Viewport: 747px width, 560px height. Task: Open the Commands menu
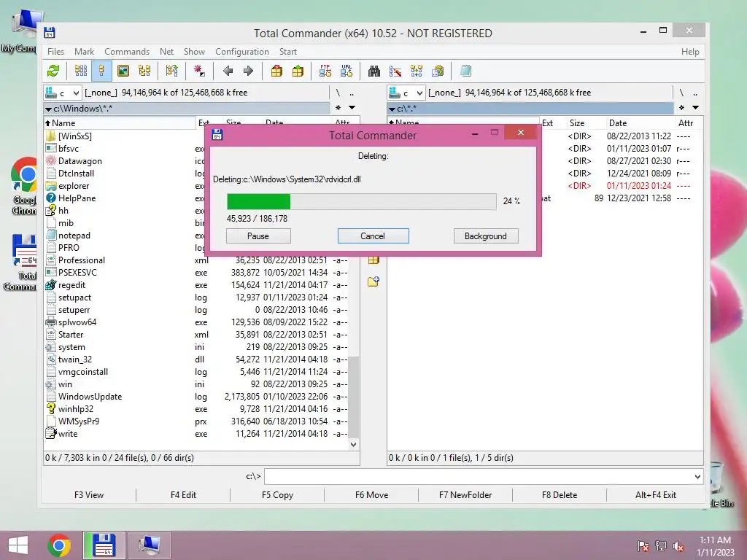point(127,52)
